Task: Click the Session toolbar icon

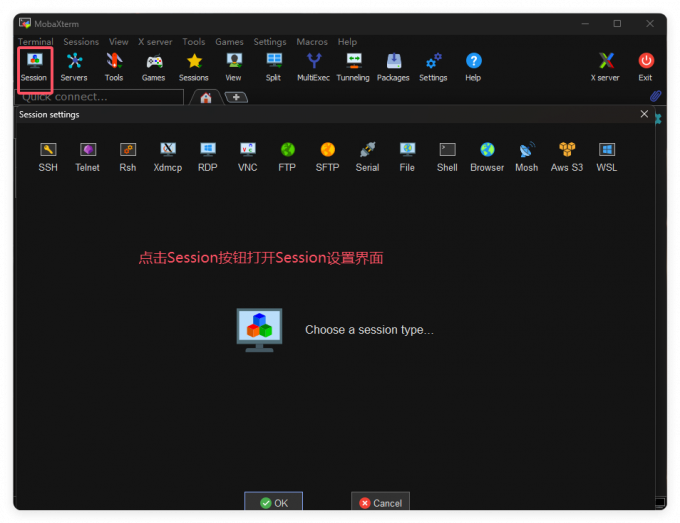Action: click(34, 68)
